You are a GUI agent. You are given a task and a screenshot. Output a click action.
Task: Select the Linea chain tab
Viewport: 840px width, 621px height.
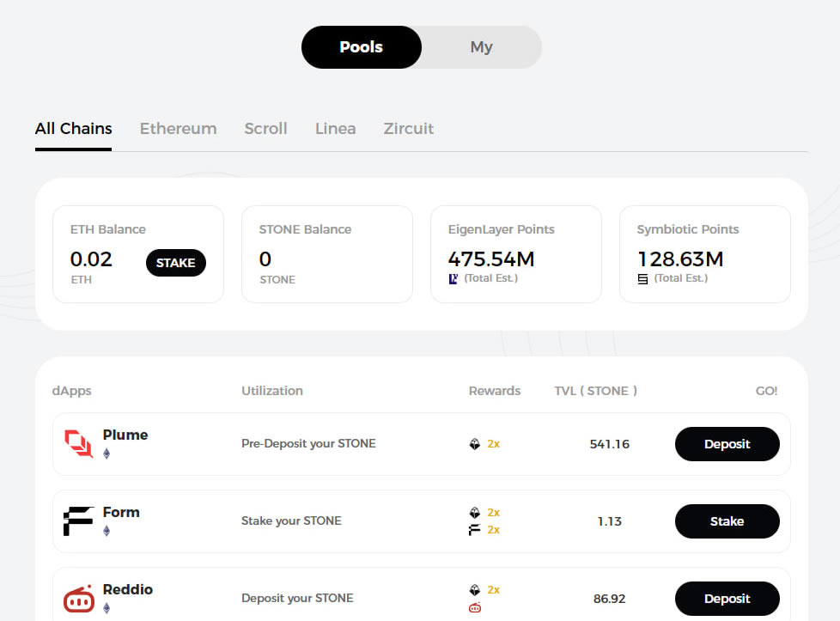point(335,129)
